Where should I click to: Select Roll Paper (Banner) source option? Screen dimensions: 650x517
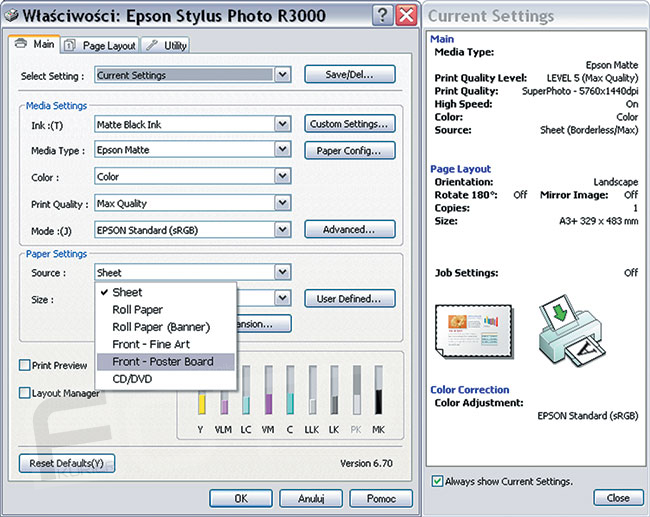pyautogui.click(x=159, y=327)
